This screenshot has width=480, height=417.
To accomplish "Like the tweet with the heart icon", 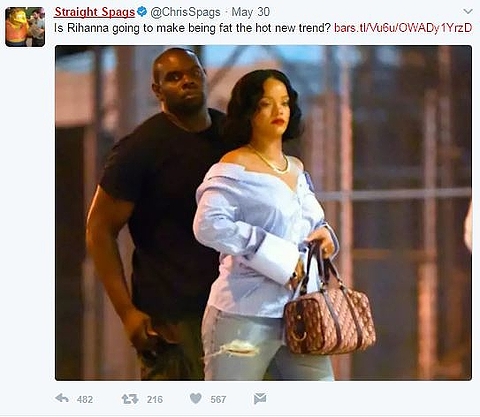I will pyautogui.click(x=196, y=398).
